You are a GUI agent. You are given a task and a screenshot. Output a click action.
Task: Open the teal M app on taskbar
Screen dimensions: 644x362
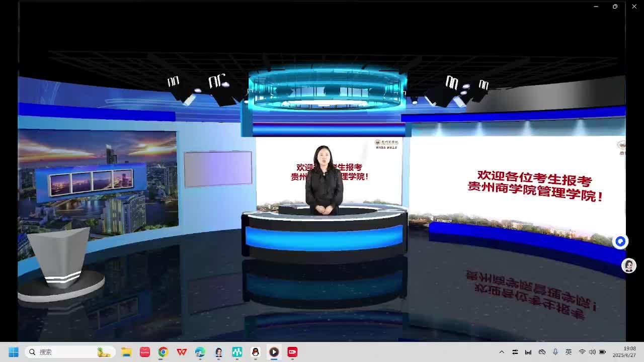point(237,352)
